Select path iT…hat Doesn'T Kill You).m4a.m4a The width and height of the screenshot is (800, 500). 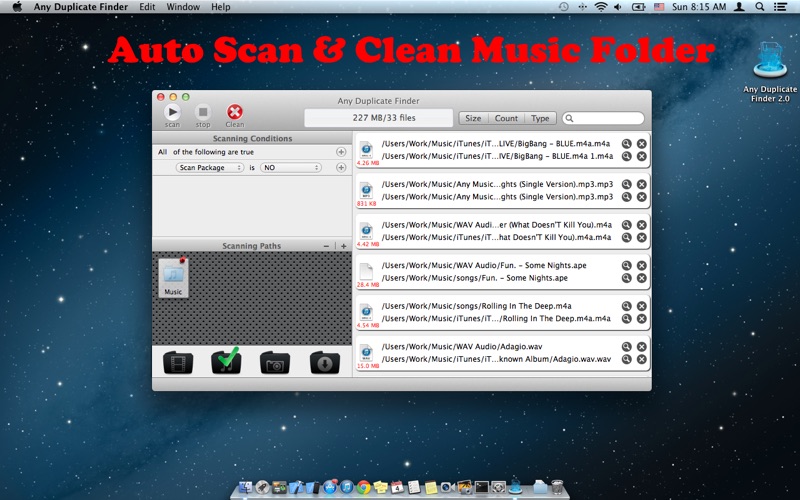coord(496,237)
